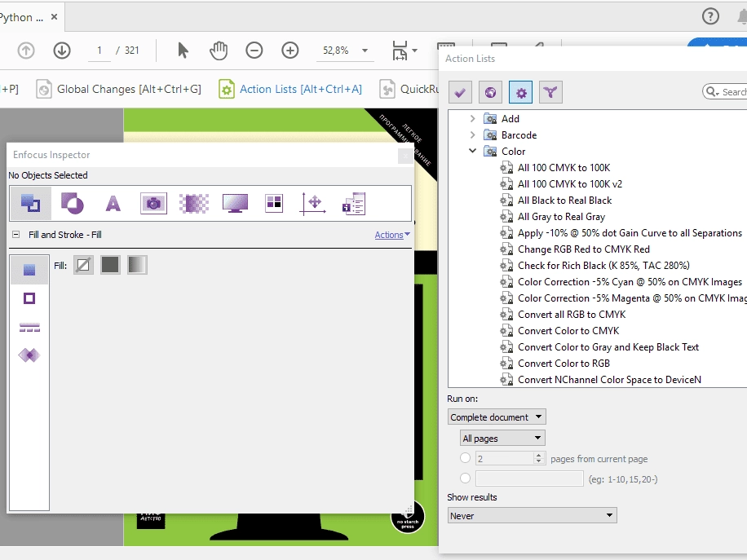Open Inspector Summary document category icon
This screenshot has width=747, height=560.
(354, 203)
